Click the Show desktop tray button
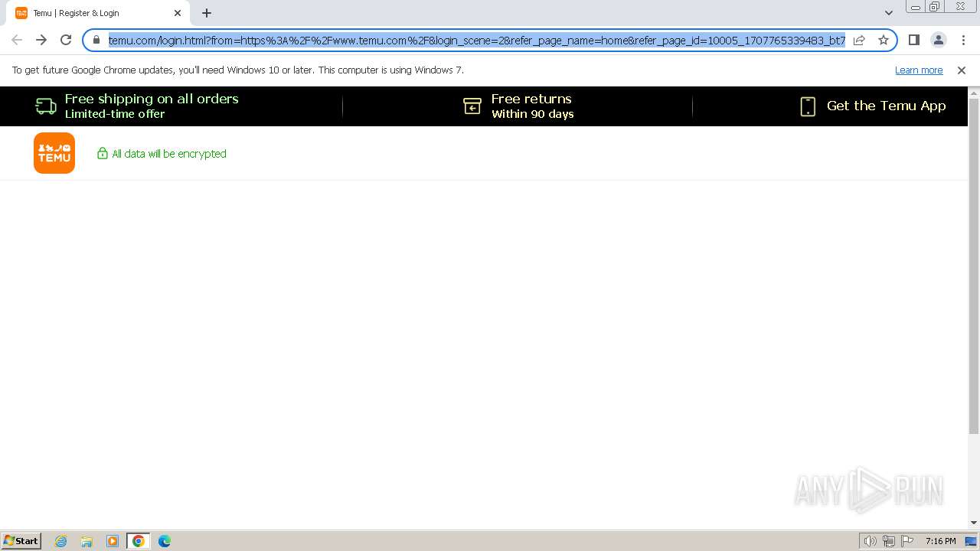The height and width of the screenshot is (551, 980). click(x=971, y=541)
